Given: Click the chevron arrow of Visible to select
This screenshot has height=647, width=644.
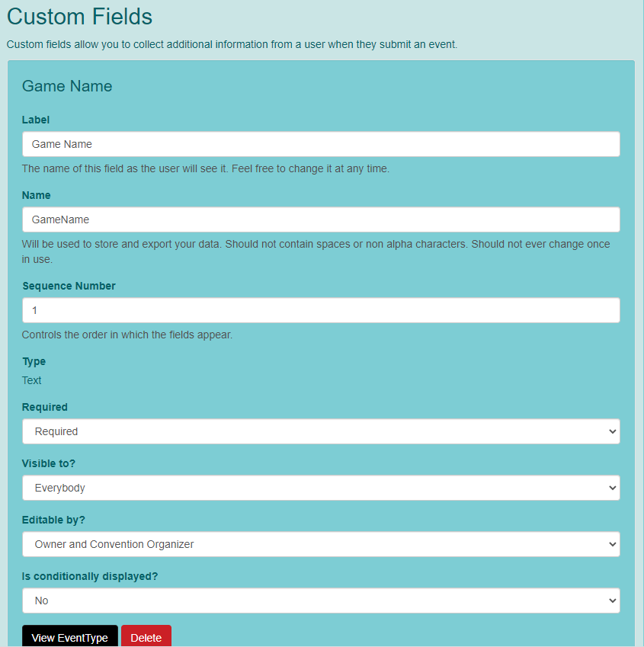Looking at the screenshot, I should click(612, 488).
